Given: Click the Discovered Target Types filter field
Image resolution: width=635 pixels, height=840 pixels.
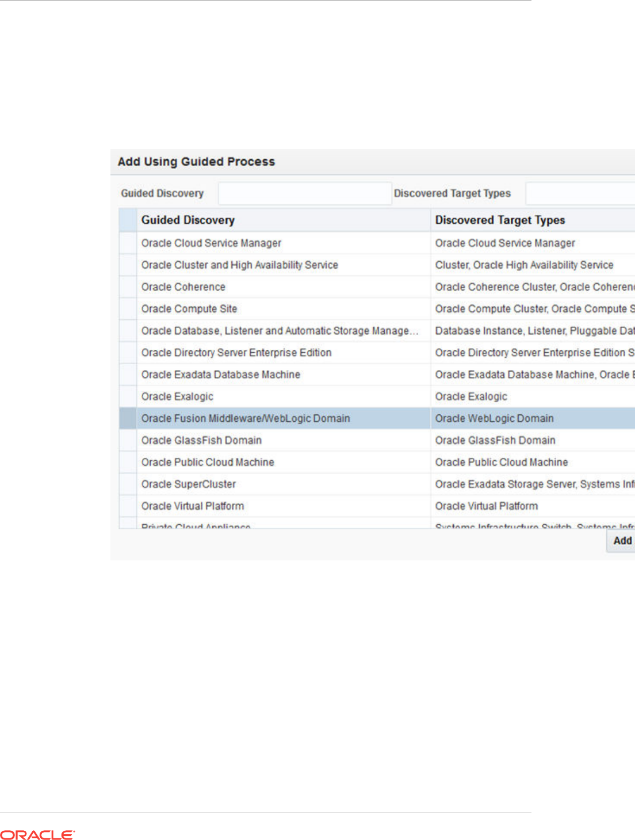Looking at the screenshot, I should pos(580,193).
